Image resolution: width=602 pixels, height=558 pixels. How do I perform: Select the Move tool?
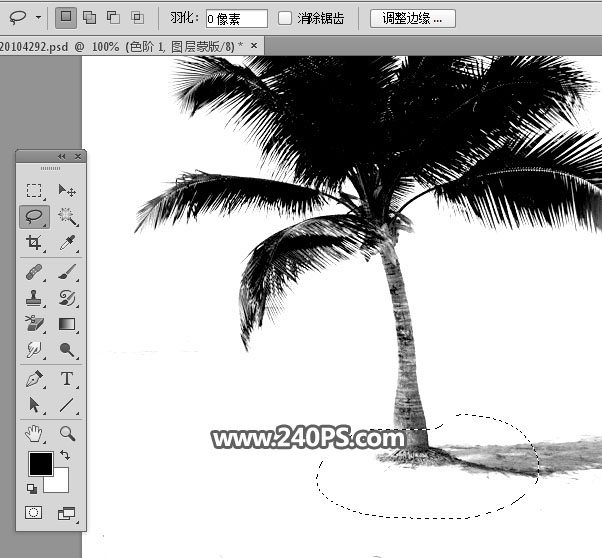(x=67, y=190)
